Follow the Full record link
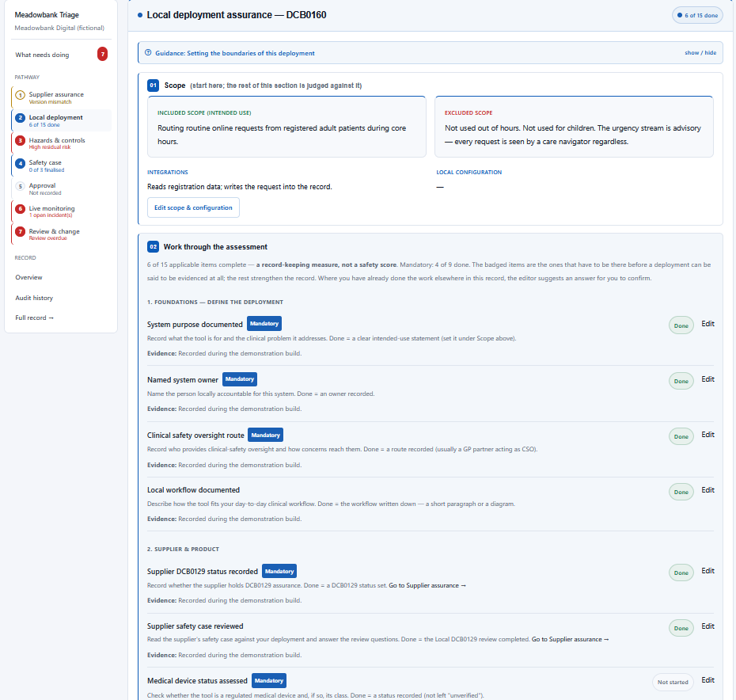The height and width of the screenshot is (700, 736). point(34,318)
